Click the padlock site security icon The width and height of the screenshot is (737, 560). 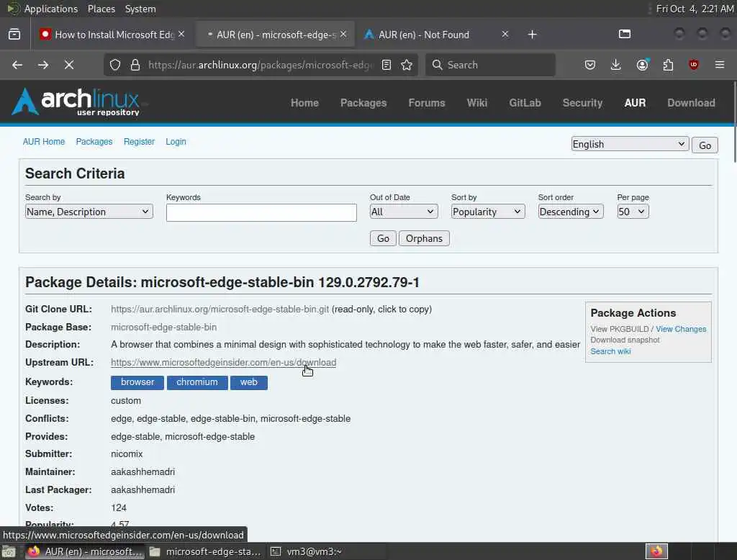pyautogui.click(x=135, y=65)
